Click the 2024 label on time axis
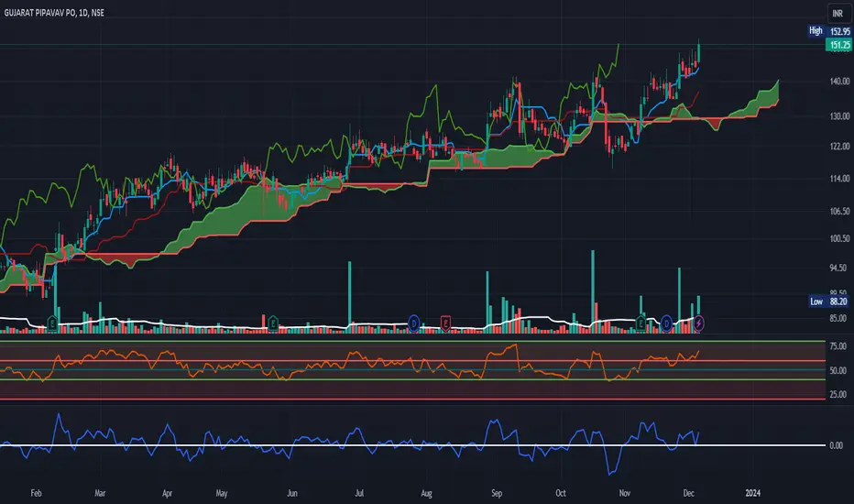The width and height of the screenshot is (854, 504). (752, 493)
